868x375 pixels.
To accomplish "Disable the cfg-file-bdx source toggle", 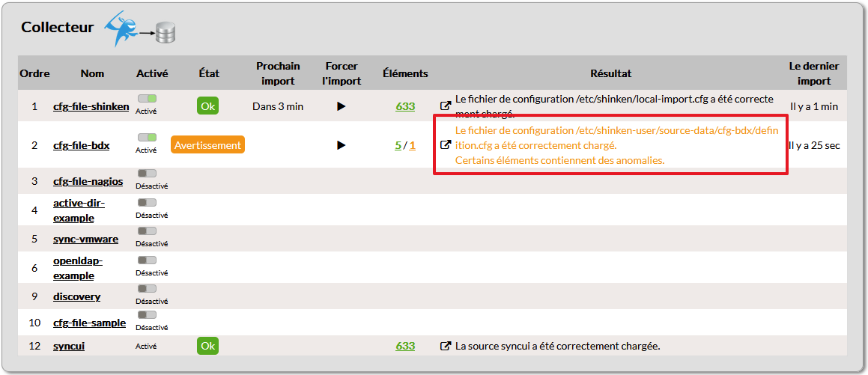I will point(147,138).
